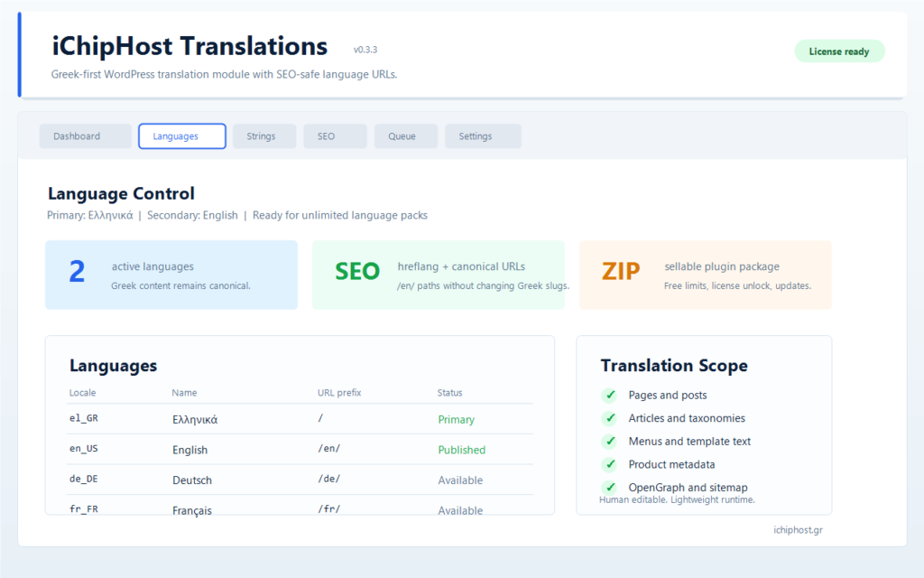Viewport: 924px width, 578px height.
Task: Click the en_US locale cell
Action: click(84, 448)
